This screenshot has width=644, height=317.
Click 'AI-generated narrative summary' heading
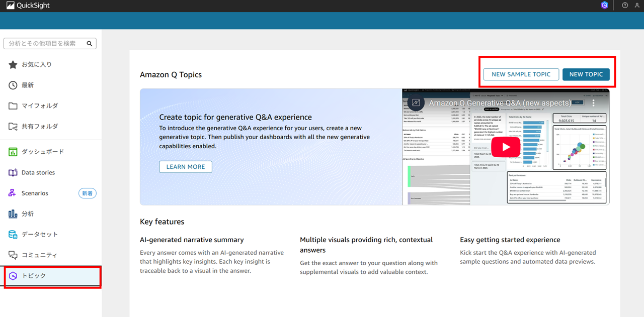(x=192, y=240)
